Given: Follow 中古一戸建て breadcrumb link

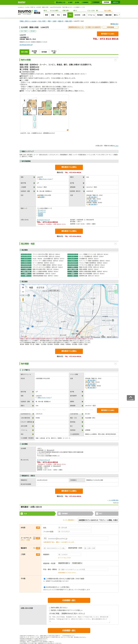Looking at the screenshot, I should pyautogui.click(x=42, y=21).
